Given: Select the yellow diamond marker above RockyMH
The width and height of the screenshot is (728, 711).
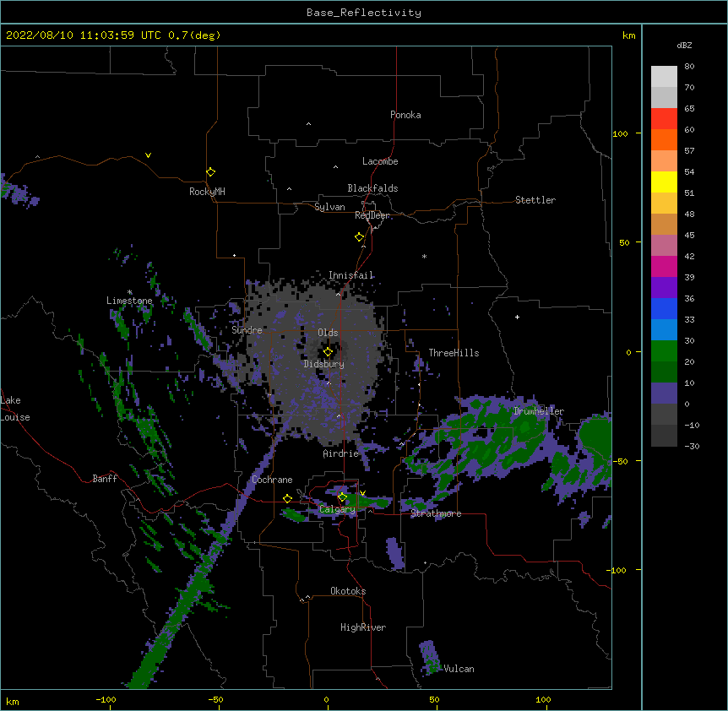Looking at the screenshot, I should click(211, 172).
